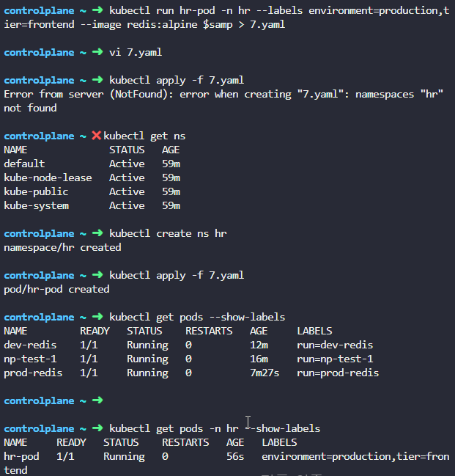The image size is (455, 476).
Task: Click the green arrow on the empty prompt line
Action: [x=97, y=400]
